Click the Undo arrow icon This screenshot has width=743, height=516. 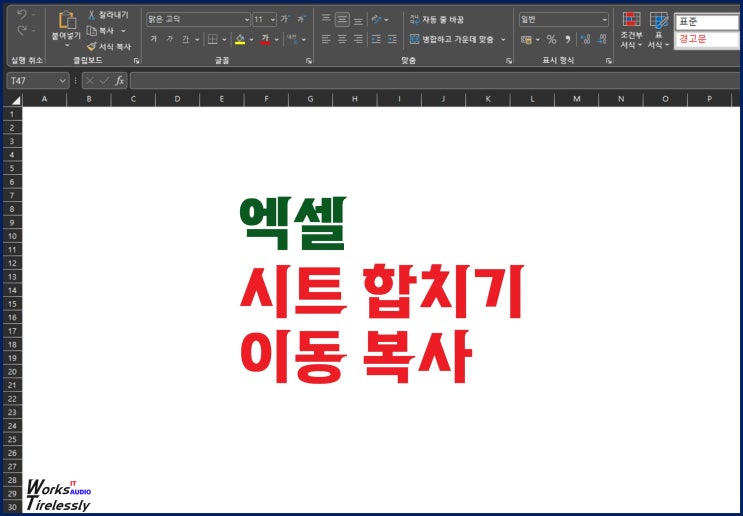[x=21, y=15]
